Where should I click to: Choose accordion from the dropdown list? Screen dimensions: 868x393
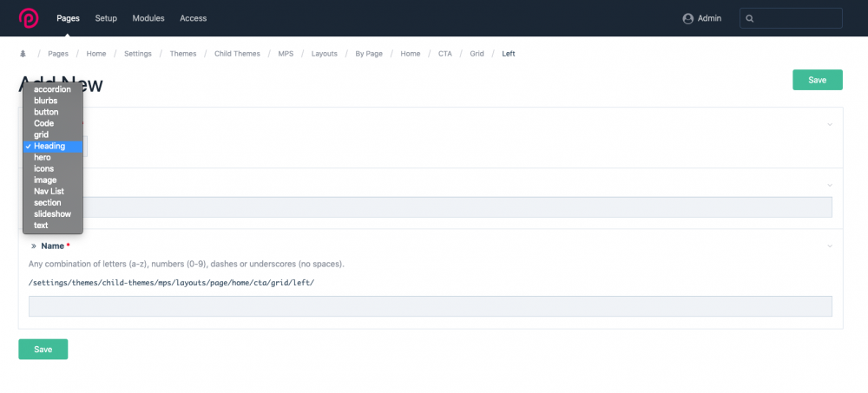pos(53,89)
